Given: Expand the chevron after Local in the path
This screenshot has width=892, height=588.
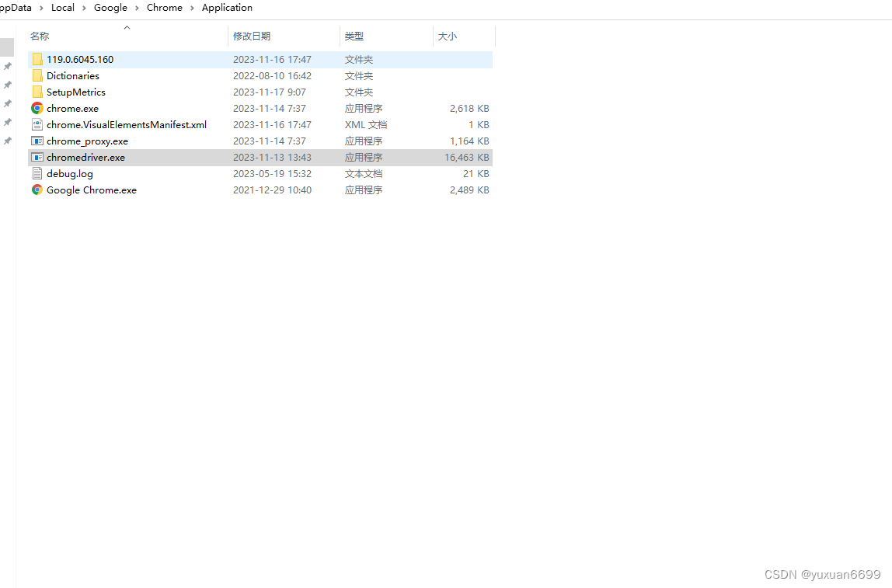Looking at the screenshot, I should tap(84, 8).
